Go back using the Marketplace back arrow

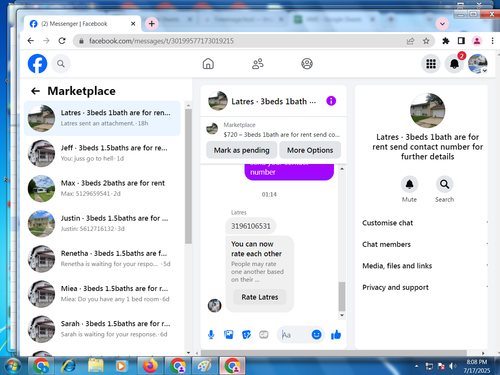[x=35, y=91]
